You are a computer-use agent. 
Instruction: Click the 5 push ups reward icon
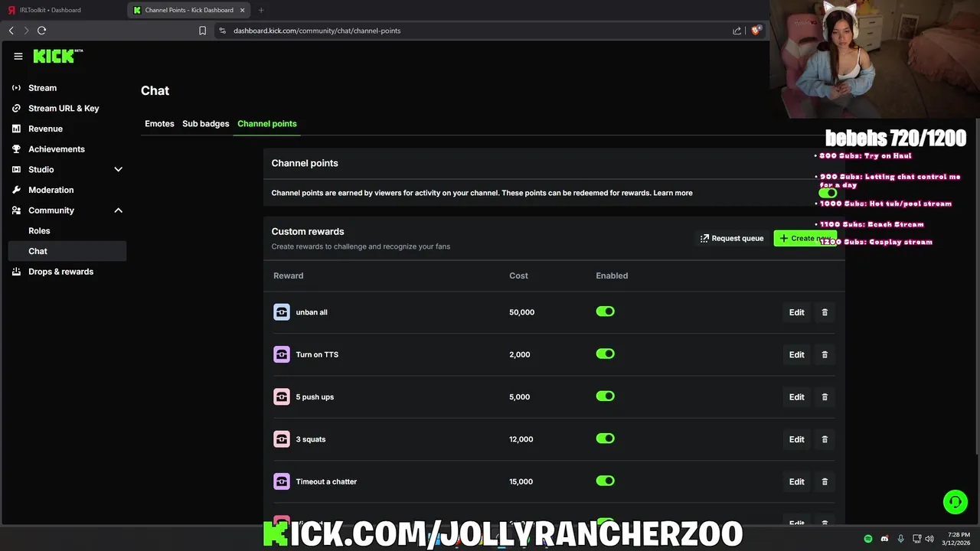[x=282, y=397]
